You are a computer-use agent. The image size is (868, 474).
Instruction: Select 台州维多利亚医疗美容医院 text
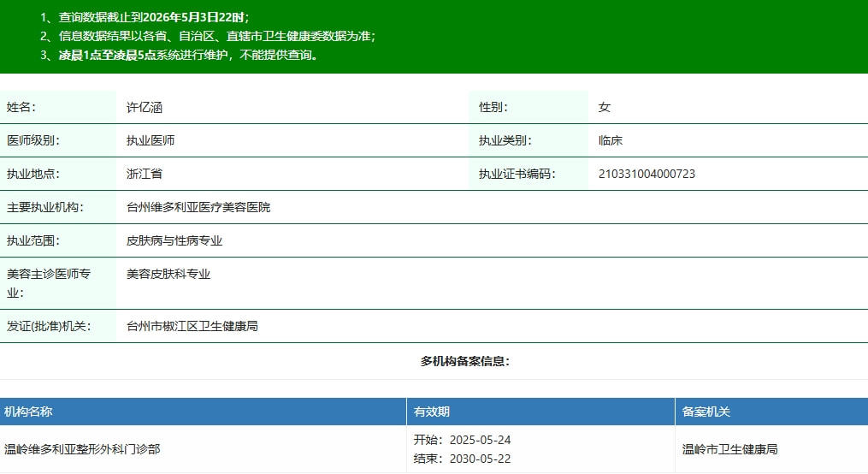point(198,207)
